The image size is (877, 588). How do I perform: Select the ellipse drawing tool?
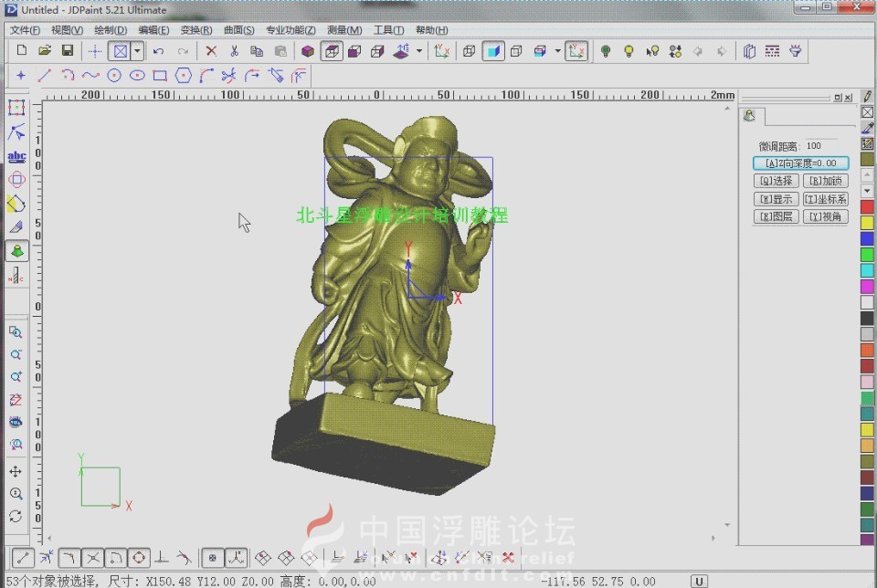point(137,76)
